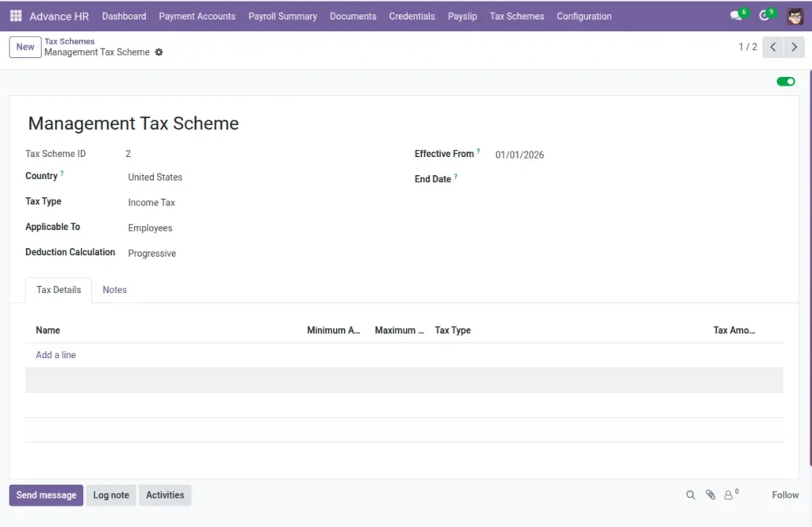Click the Follow button
Screen dimensions: 812x527
click(x=785, y=495)
